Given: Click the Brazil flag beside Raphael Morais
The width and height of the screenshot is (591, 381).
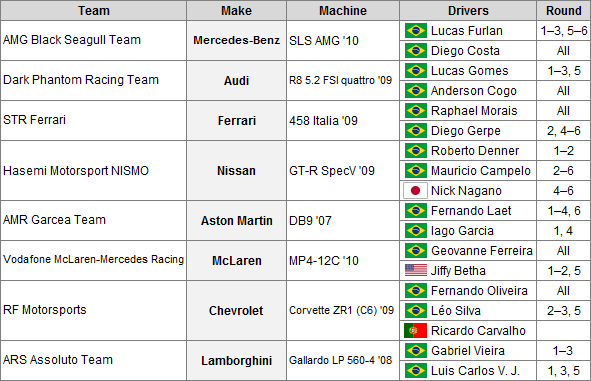Looking at the screenshot, I should pos(416,110).
